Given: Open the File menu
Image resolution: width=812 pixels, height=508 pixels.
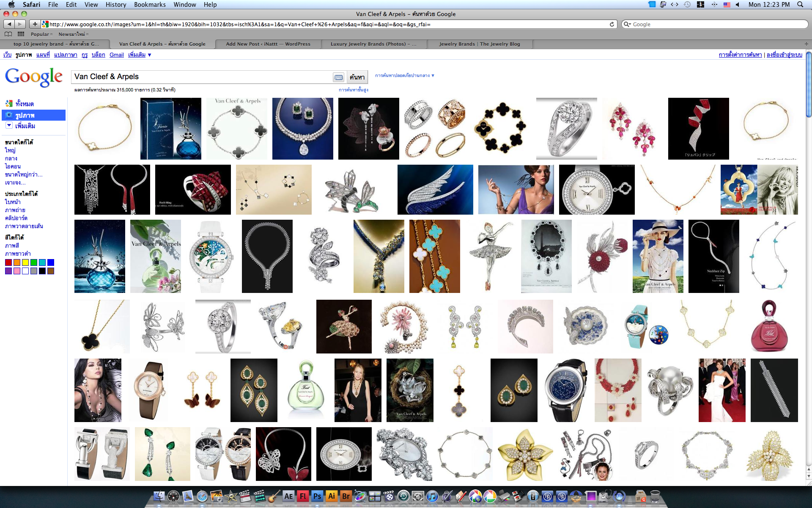Looking at the screenshot, I should (53, 4).
